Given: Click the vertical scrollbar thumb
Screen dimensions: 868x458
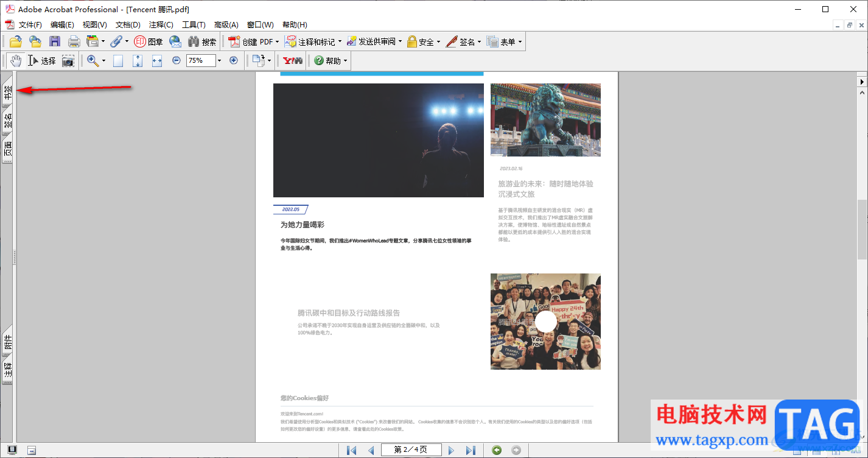Looking at the screenshot, I should click(862, 228).
